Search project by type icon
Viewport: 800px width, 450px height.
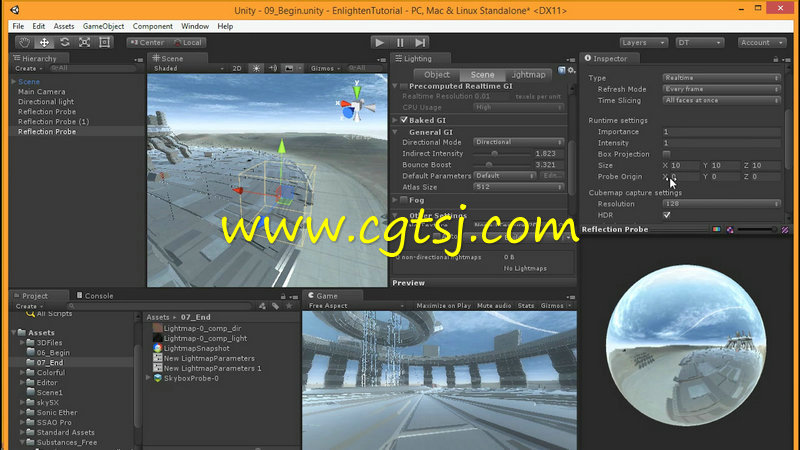[x=262, y=306]
